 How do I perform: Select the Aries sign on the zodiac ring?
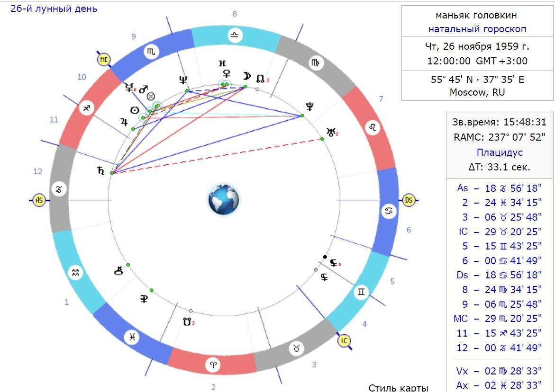point(213,365)
